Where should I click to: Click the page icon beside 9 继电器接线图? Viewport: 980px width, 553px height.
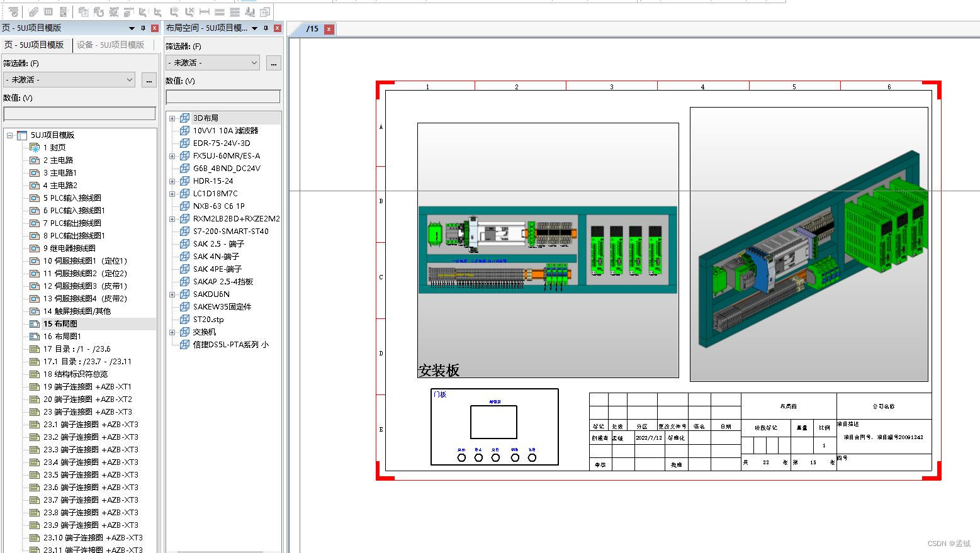[35, 248]
